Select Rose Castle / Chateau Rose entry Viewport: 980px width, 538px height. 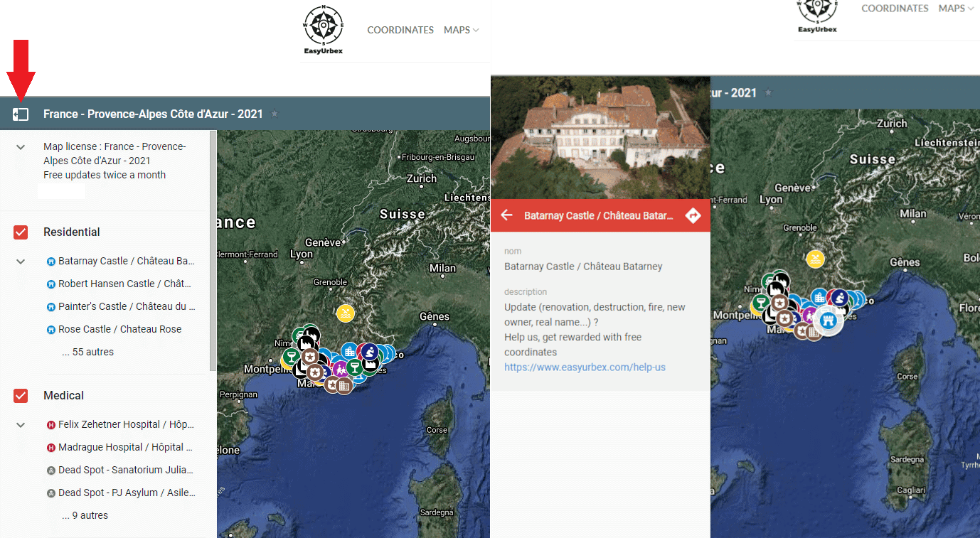tap(120, 329)
